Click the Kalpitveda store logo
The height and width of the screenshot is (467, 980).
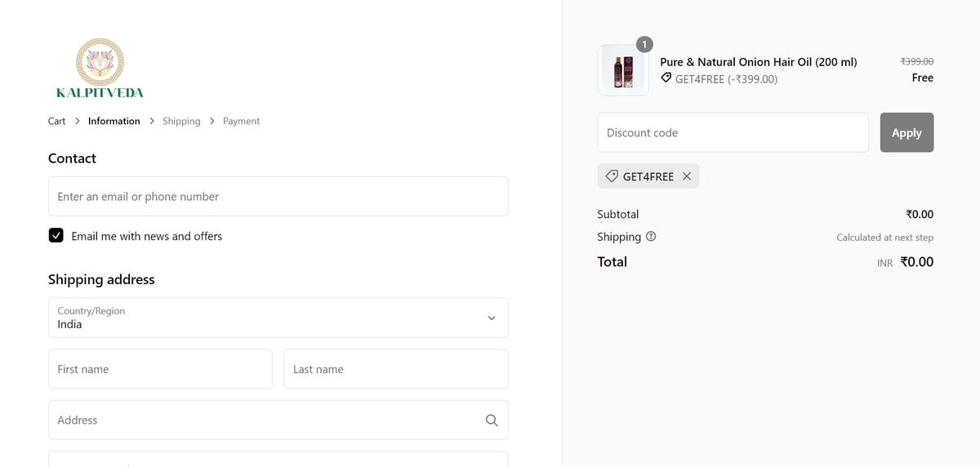[x=100, y=69]
